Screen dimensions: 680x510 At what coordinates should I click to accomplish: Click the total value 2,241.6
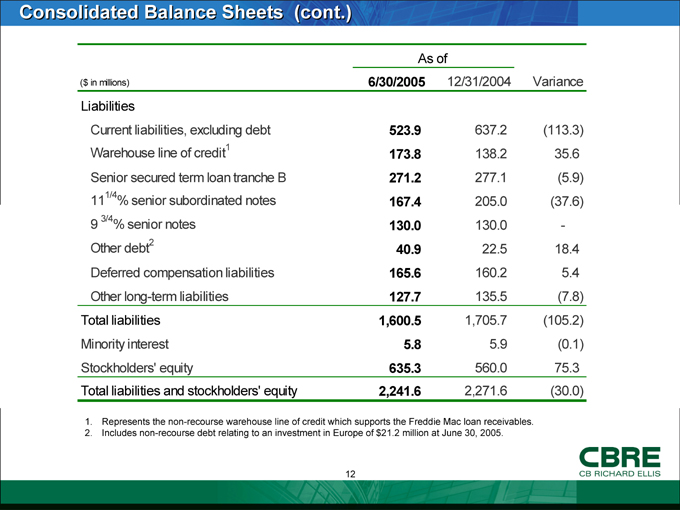coord(400,392)
